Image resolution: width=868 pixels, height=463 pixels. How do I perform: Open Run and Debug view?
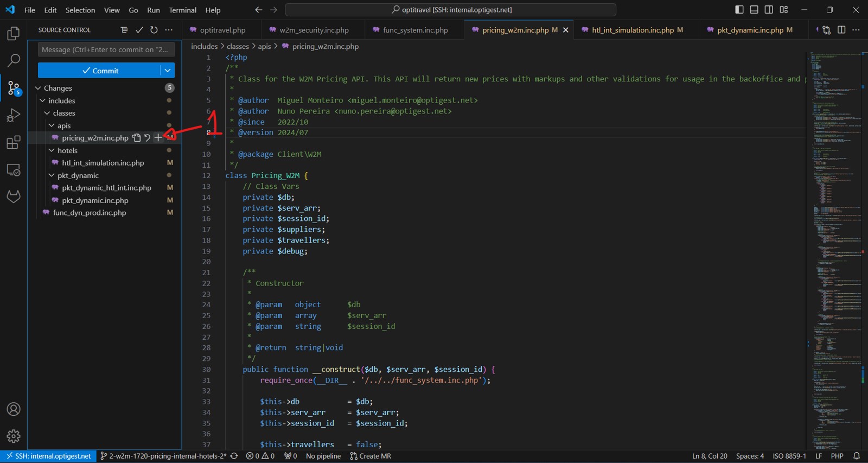click(x=14, y=115)
